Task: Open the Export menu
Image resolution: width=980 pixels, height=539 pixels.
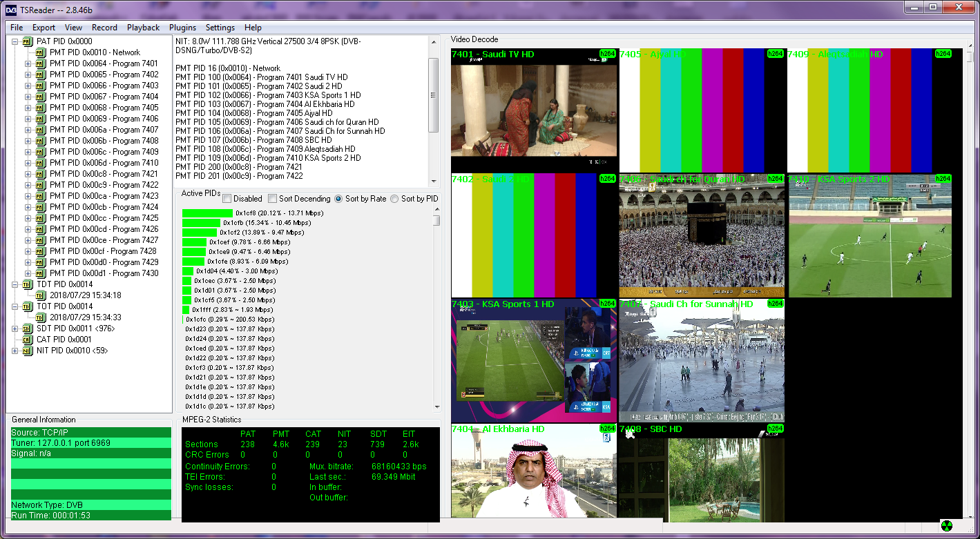Action: point(44,28)
